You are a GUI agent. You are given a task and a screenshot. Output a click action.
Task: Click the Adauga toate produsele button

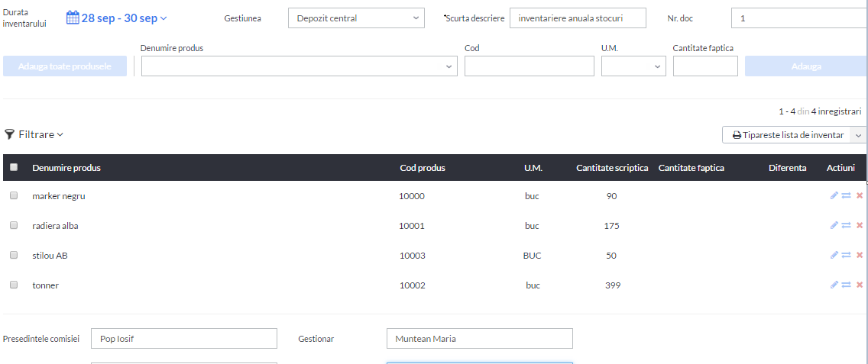(65, 66)
